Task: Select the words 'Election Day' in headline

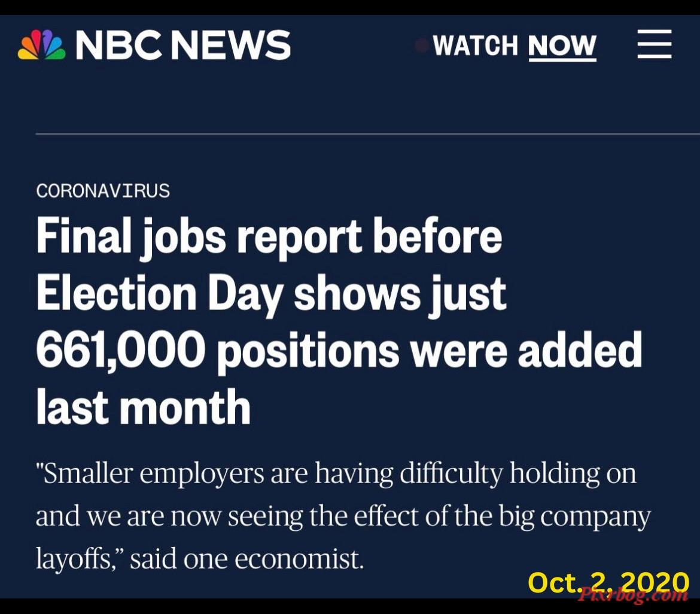Action: (x=159, y=294)
